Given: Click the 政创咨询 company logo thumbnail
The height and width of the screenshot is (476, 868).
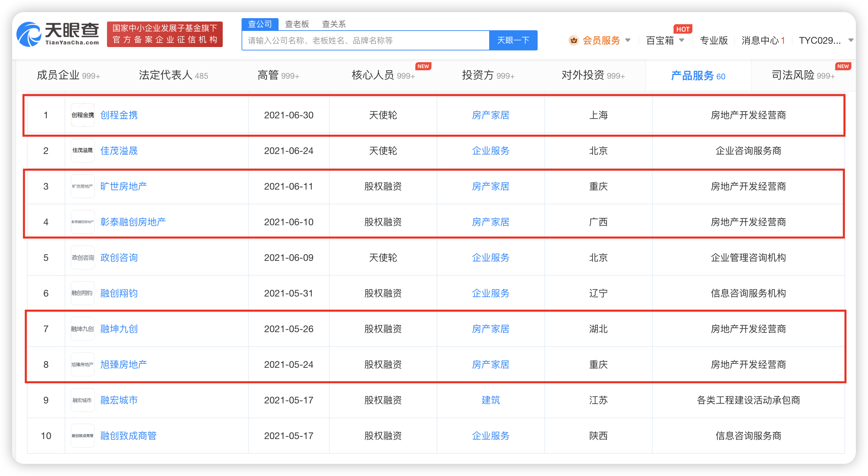Looking at the screenshot, I should (x=82, y=257).
